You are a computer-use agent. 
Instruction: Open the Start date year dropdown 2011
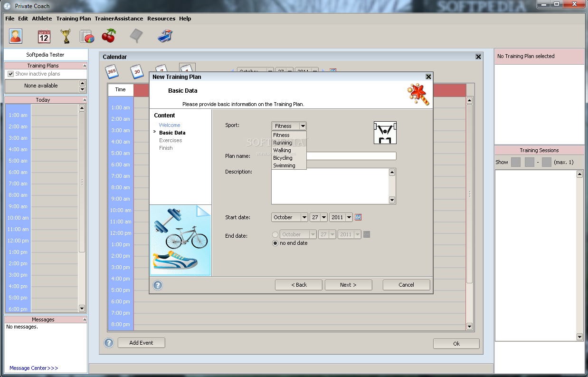pyautogui.click(x=341, y=217)
